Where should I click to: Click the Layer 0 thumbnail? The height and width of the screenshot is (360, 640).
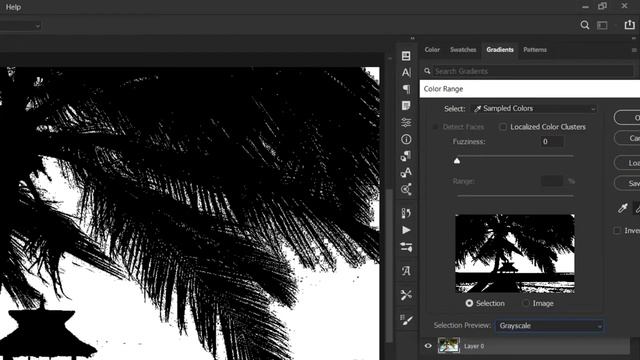pyautogui.click(x=449, y=346)
